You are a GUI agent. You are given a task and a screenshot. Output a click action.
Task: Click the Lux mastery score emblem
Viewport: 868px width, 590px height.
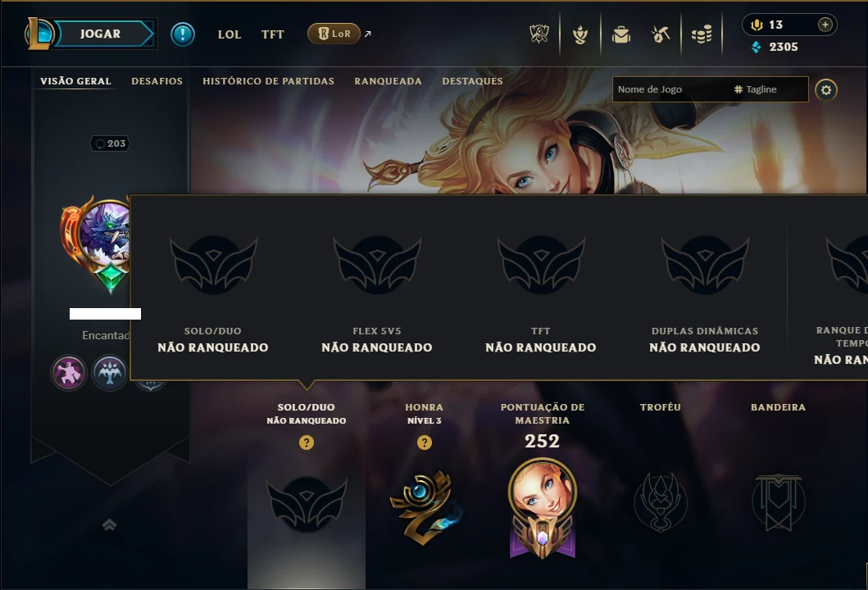pos(542,507)
